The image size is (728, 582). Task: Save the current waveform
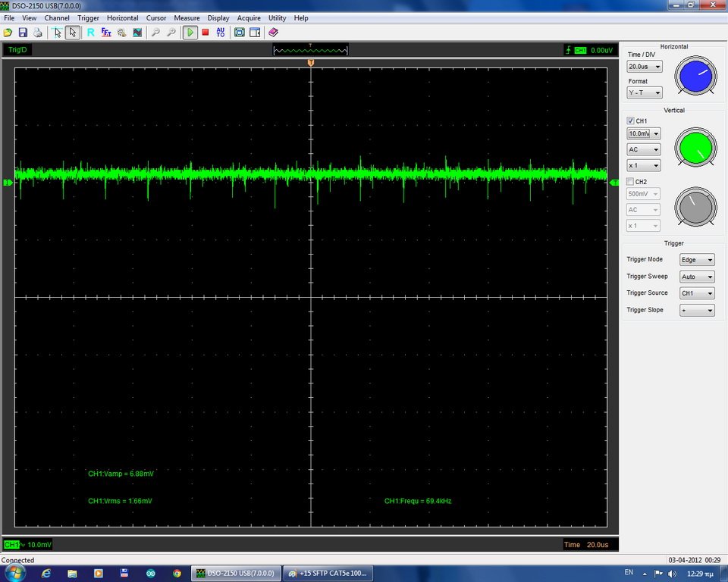[21, 32]
